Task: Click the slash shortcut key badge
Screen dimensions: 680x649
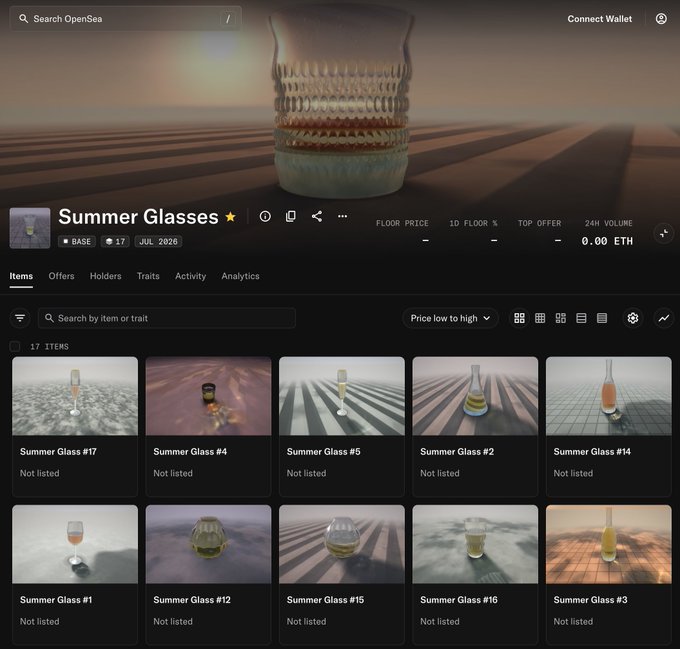Action: 228,19
